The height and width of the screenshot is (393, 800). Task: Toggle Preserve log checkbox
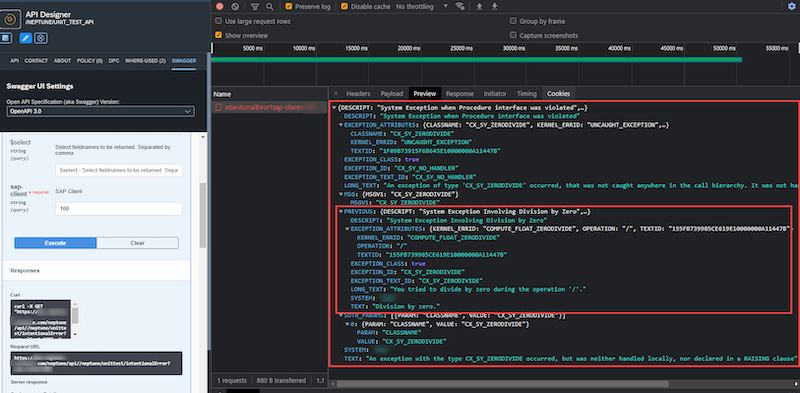(289, 6)
